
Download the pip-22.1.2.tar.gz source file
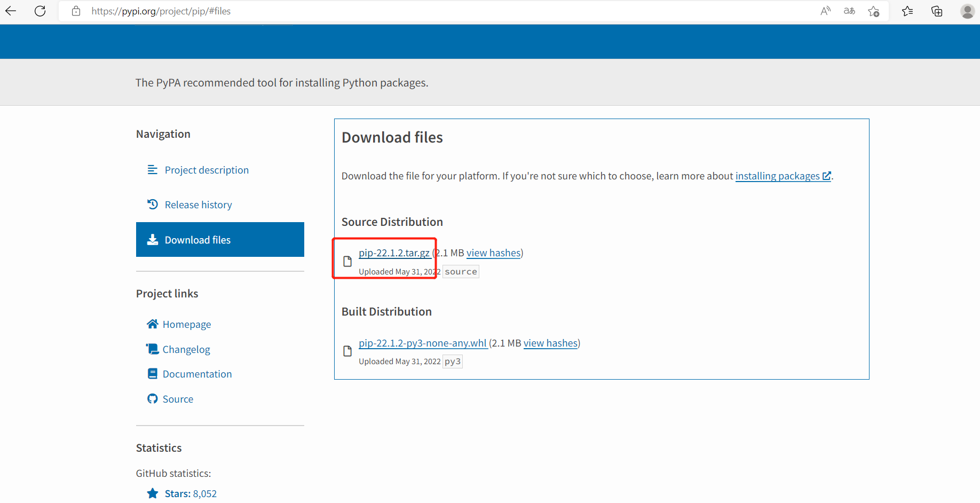pyautogui.click(x=394, y=253)
